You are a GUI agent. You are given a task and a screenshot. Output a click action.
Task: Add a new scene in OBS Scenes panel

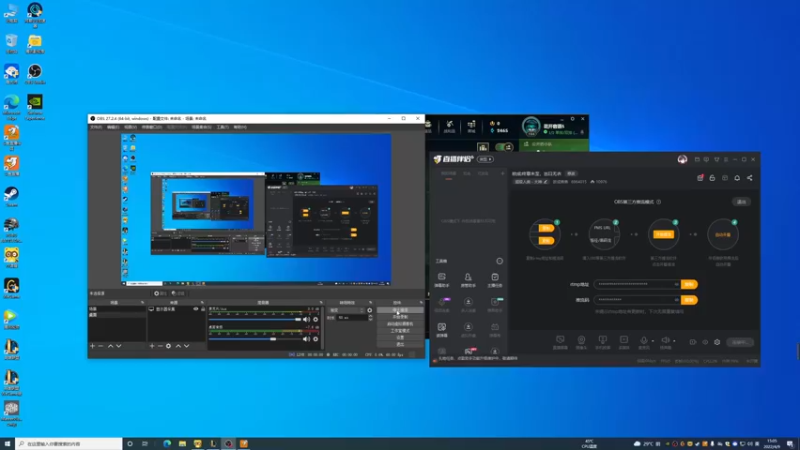pyautogui.click(x=92, y=346)
